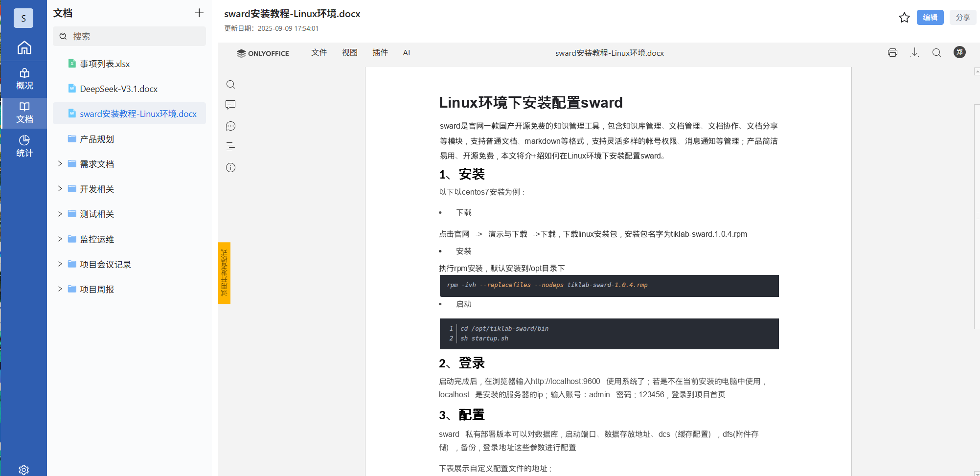Viewport: 980px width, 476px height.
Task: Open the 测试相关 folder
Action: click(97, 214)
